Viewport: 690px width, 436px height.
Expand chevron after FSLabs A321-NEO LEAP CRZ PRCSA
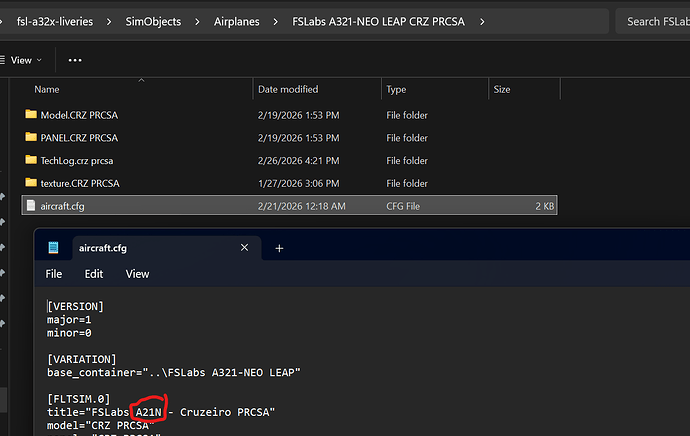point(482,22)
